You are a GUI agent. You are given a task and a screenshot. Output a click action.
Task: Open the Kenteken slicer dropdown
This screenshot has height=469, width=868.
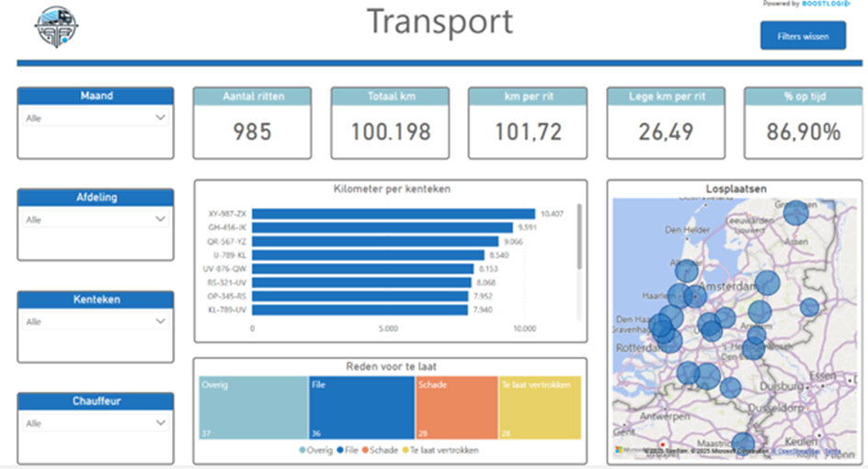(x=160, y=322)
